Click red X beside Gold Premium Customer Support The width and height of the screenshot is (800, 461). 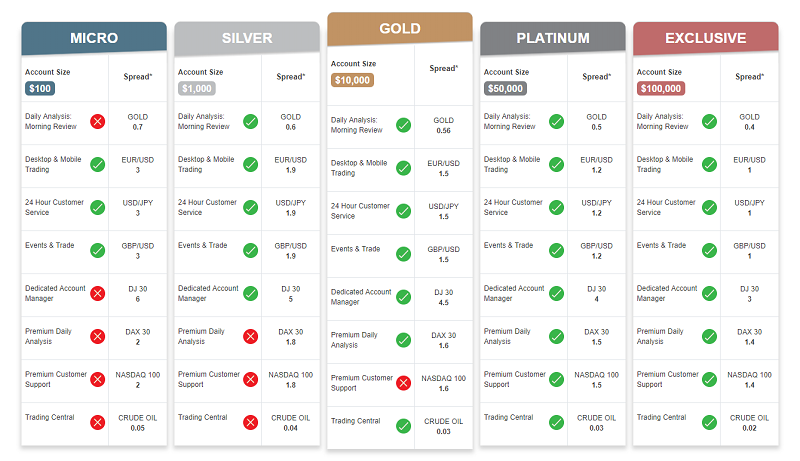pos(404,383)
